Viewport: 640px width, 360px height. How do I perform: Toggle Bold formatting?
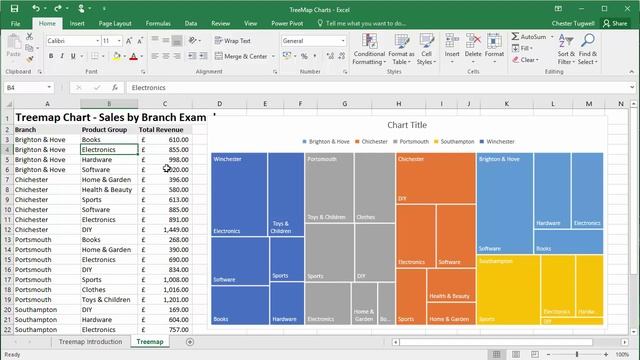(x=51, y=56)
